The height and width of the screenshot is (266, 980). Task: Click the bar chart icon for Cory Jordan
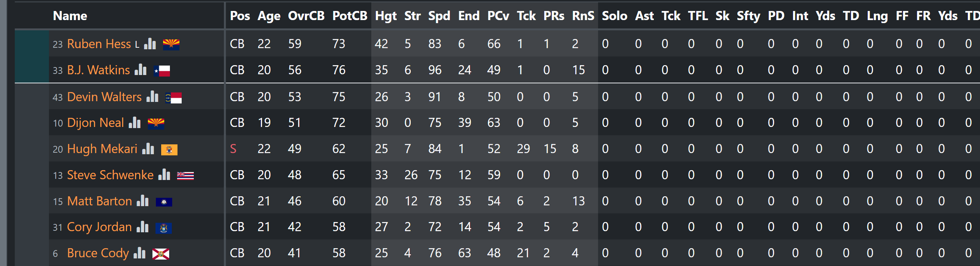pyautogui.click(x=142, y=227)
